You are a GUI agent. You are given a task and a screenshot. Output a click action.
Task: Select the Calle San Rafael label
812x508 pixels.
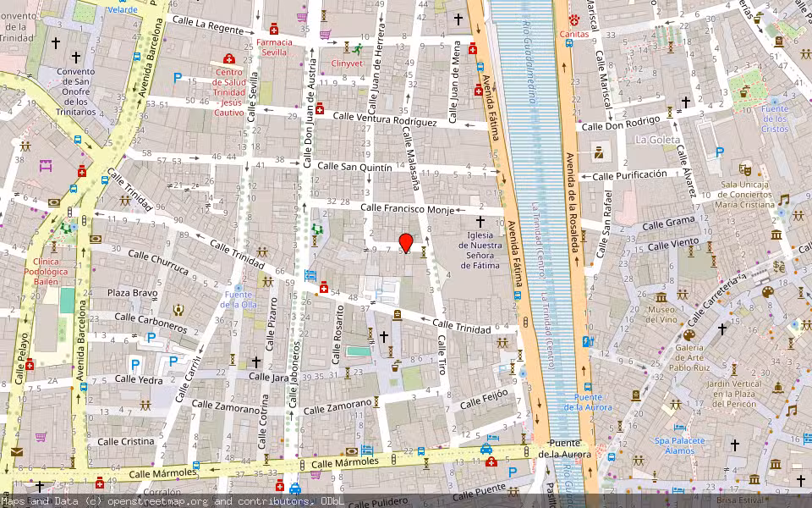tap(604, 224)
